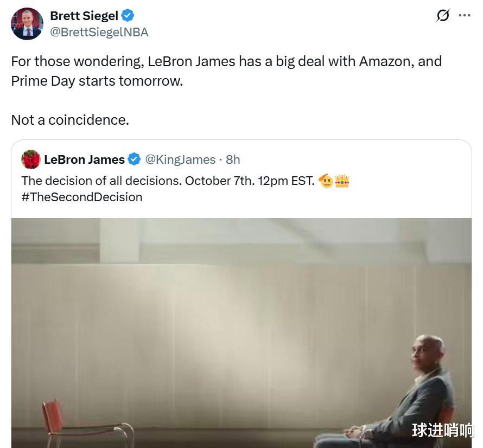The image size is (483, 448).
Task: Open the quoted tweet's 8h timestamp
Action: pos(233,159)
